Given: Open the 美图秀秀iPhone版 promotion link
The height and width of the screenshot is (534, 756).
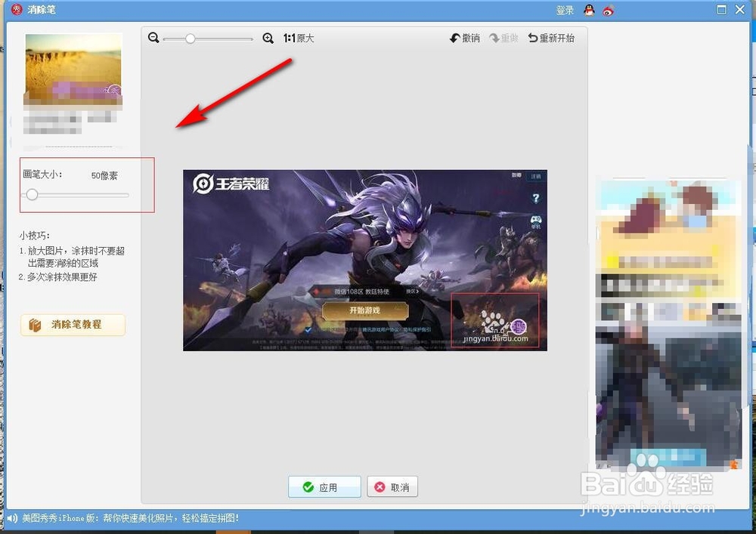Looking at the screenshot, I should coord(130,518).
